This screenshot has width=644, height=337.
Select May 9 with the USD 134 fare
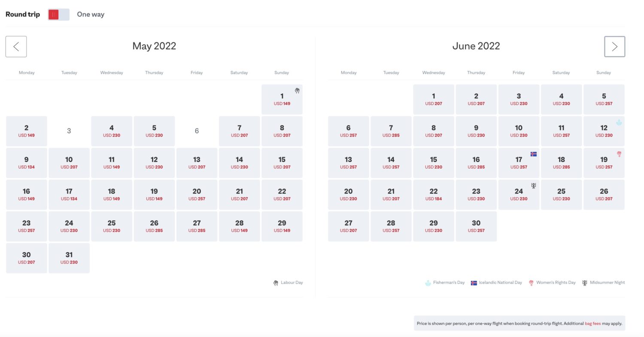tap(26, 163)
